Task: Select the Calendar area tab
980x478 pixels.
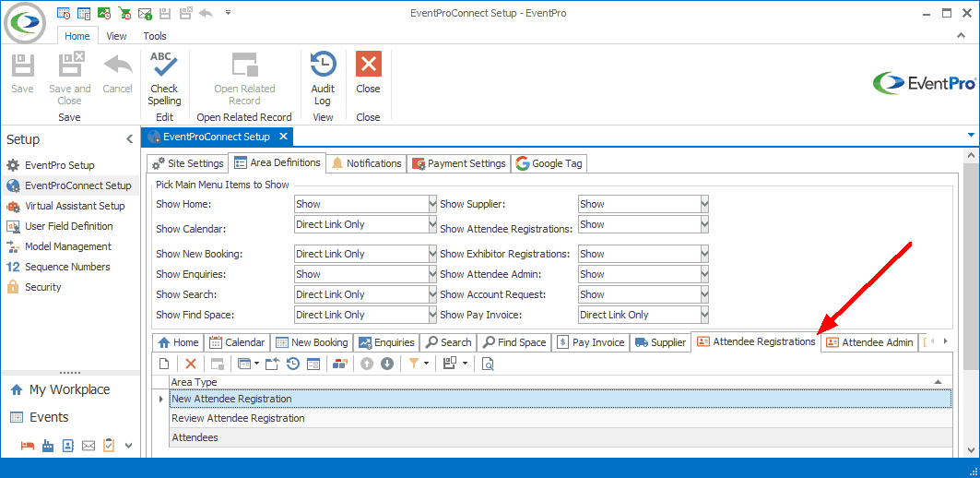Action: click(236, 342)
